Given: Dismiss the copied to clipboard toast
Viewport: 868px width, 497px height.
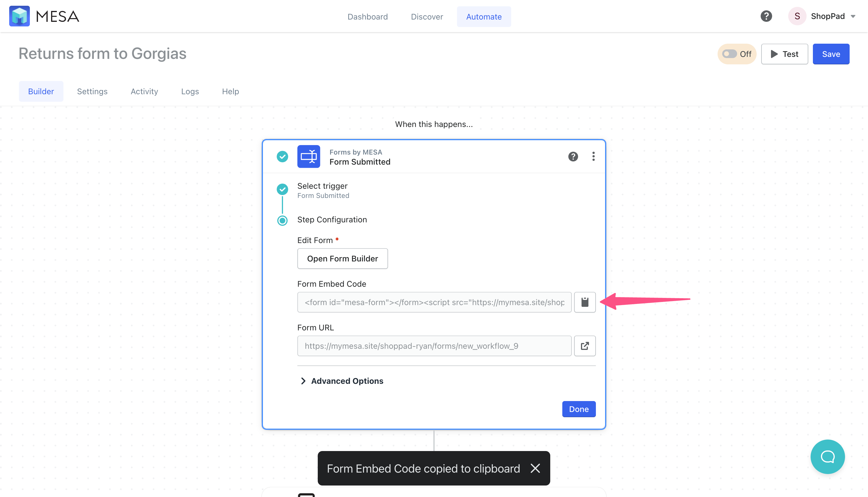Looking at the screenshot, I should tap(535, 468).
